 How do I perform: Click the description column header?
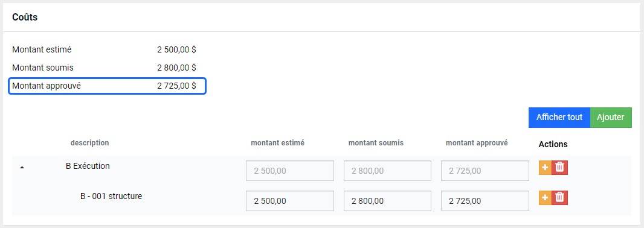(x=89, y=143)
